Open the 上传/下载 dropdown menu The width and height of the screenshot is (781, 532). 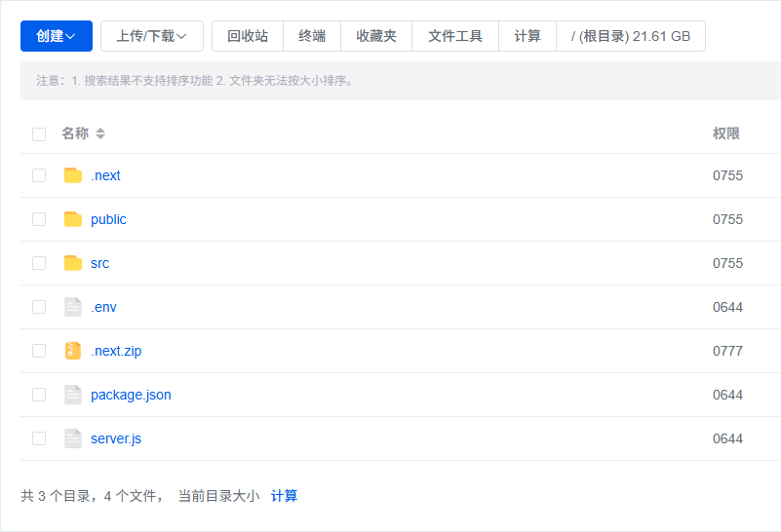click(x=152, y=36)
